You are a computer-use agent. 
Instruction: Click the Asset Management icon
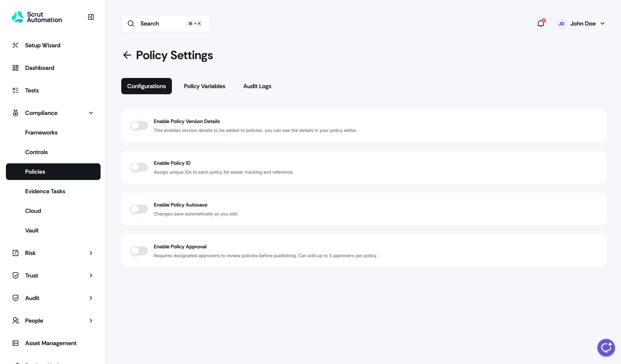tap(16, 343)
